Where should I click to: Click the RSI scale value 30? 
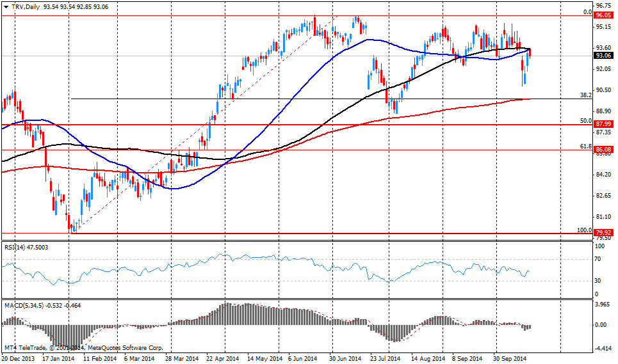coord(598,281)
